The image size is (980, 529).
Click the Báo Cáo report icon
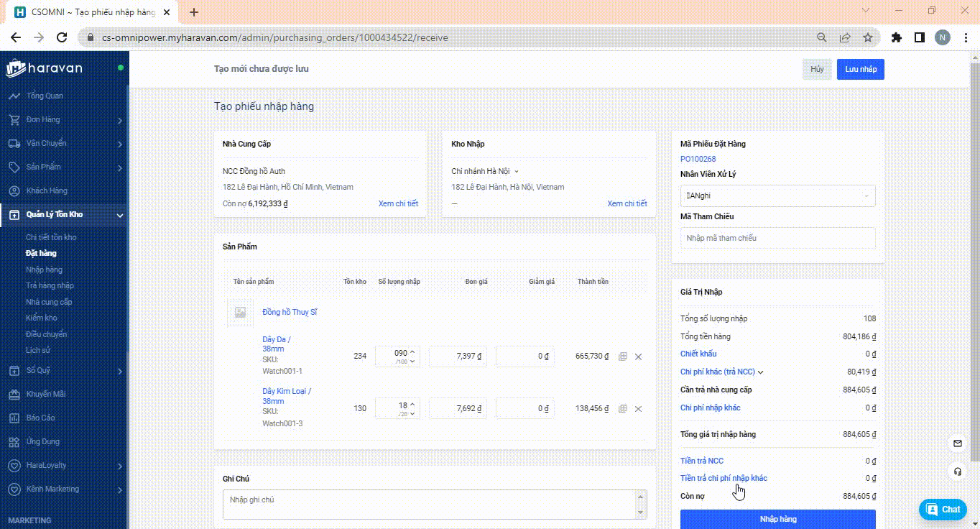click(x=14, y=418)
